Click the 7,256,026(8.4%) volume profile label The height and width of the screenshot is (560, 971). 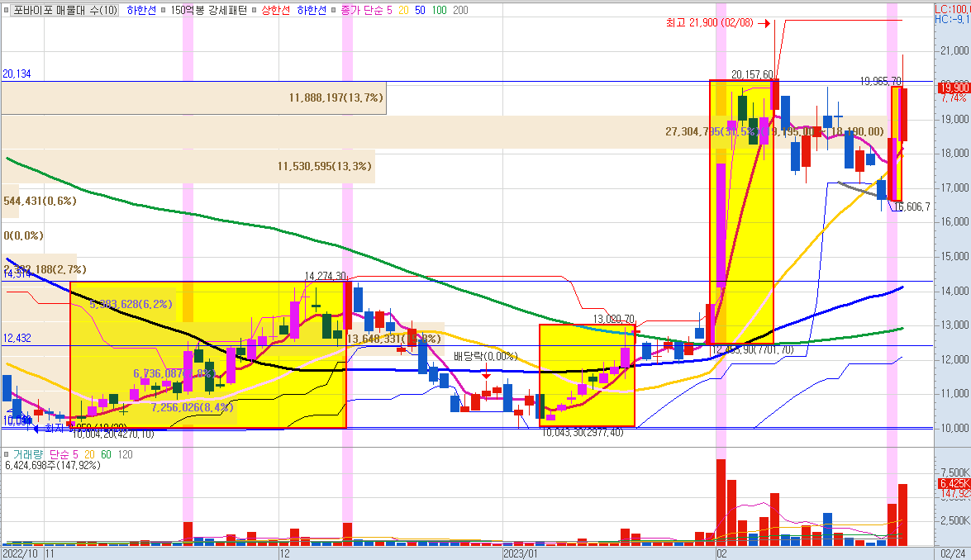click(192, 407)
